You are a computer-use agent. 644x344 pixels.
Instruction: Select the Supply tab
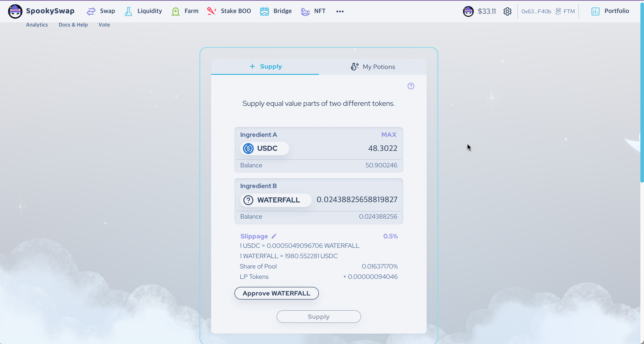pos(265,66)
